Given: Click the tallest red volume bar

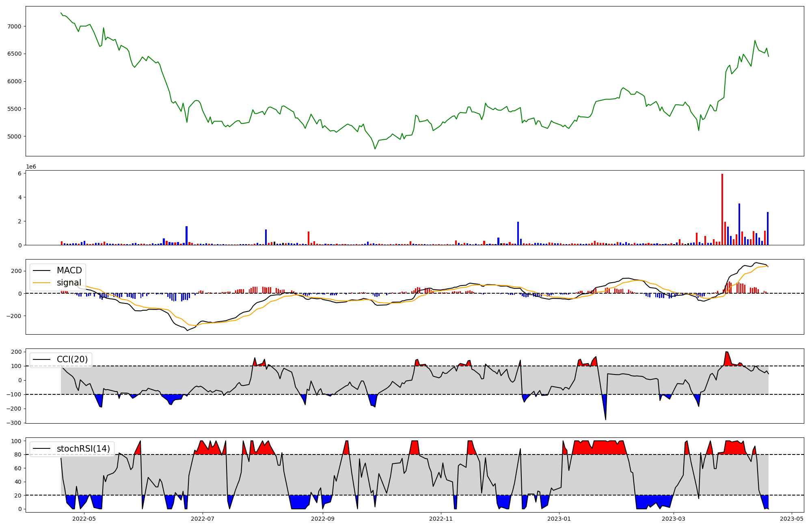Looking at the screenshot, I should [x=722, y=209].
